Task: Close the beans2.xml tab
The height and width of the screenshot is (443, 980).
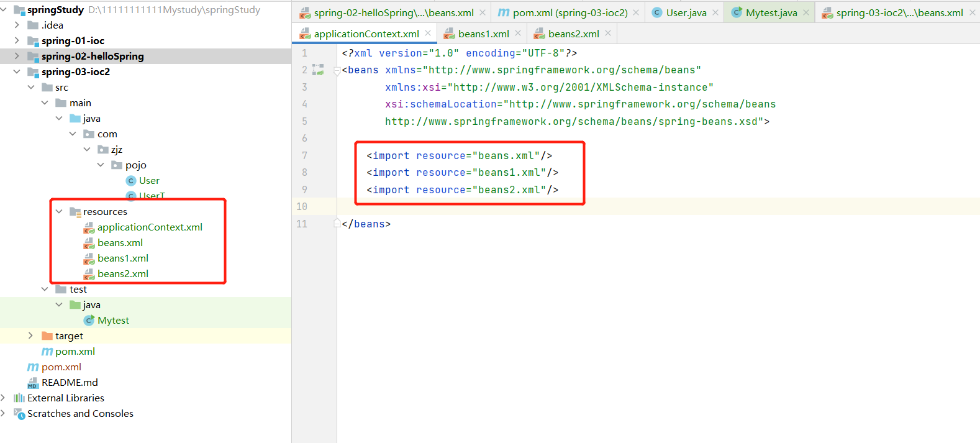Action: 608,34
